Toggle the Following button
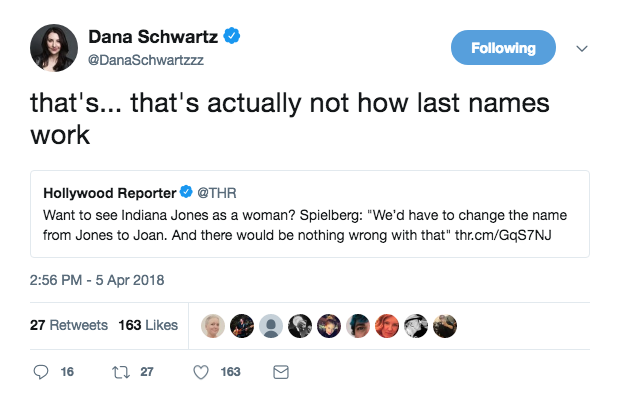623x398 pixels. pyautogui.click(x=503, y=48)
